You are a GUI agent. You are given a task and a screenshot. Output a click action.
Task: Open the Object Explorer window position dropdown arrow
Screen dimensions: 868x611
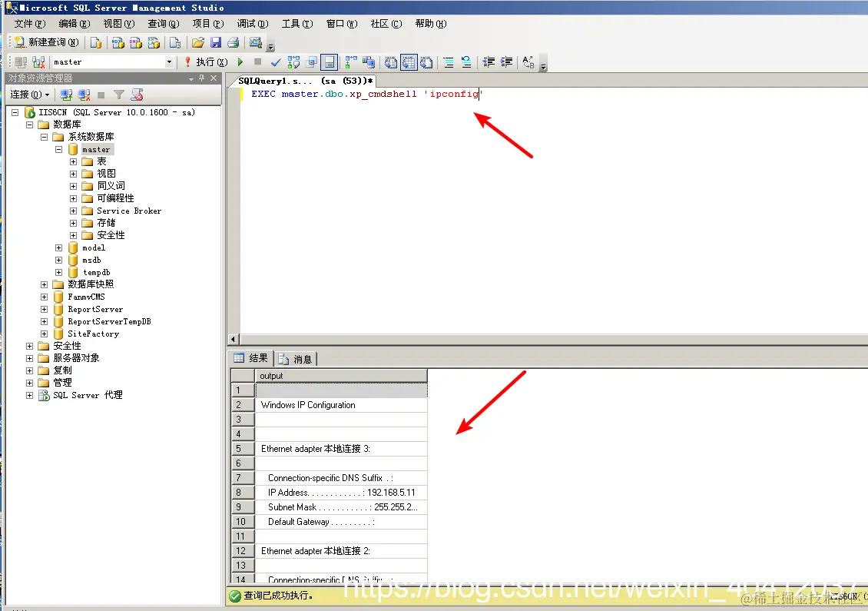pos(191,78)
